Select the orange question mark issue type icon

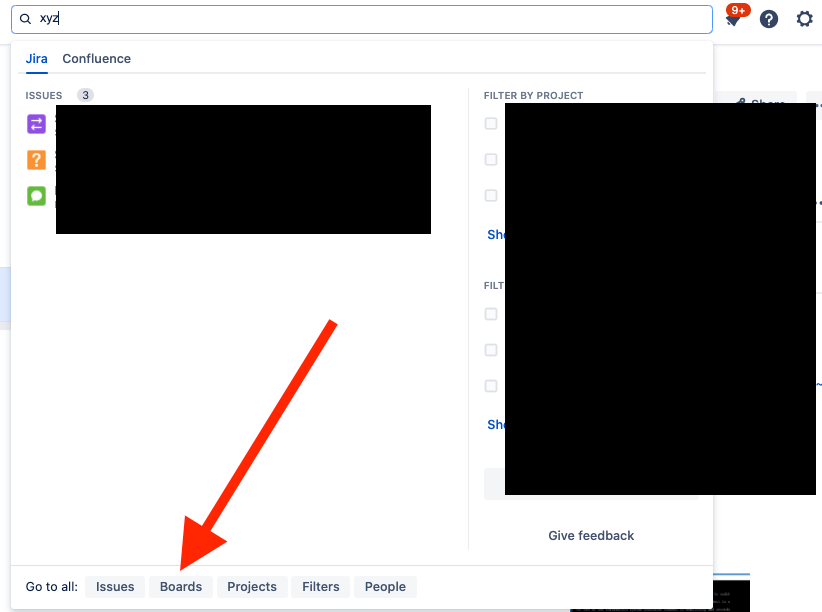click(x=36, y=160)
